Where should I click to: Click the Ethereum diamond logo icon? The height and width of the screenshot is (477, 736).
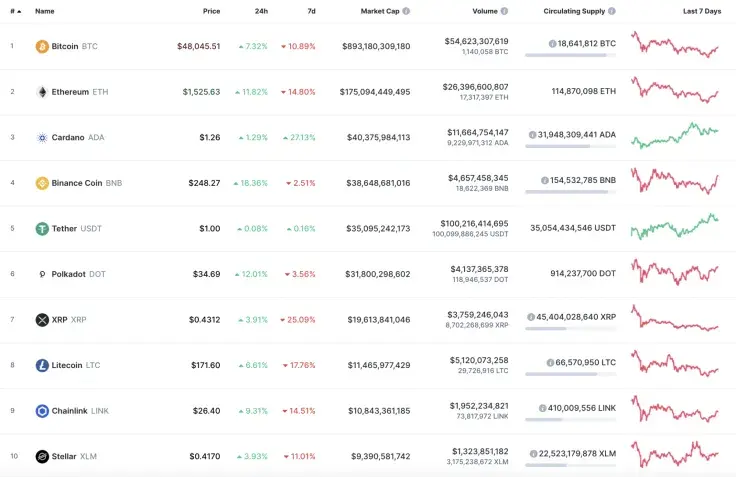[x=42, y=92]
